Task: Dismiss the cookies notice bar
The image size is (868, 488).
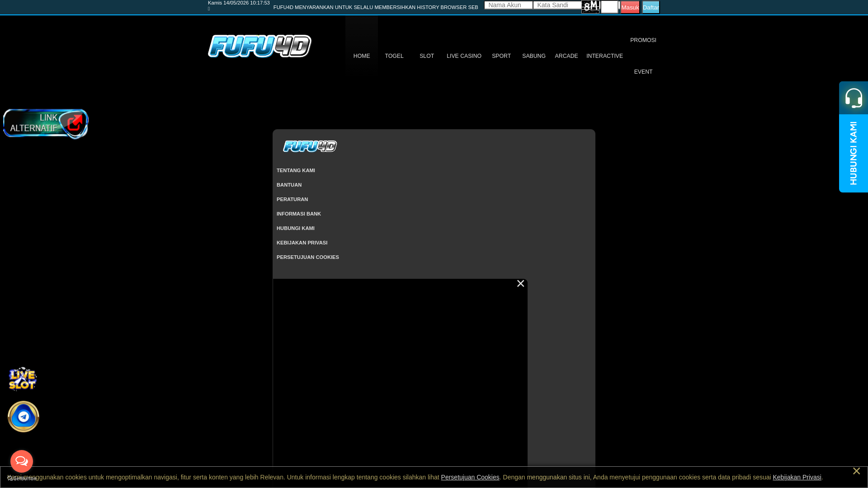Action: pyautogui.click(x=856, y=471)
